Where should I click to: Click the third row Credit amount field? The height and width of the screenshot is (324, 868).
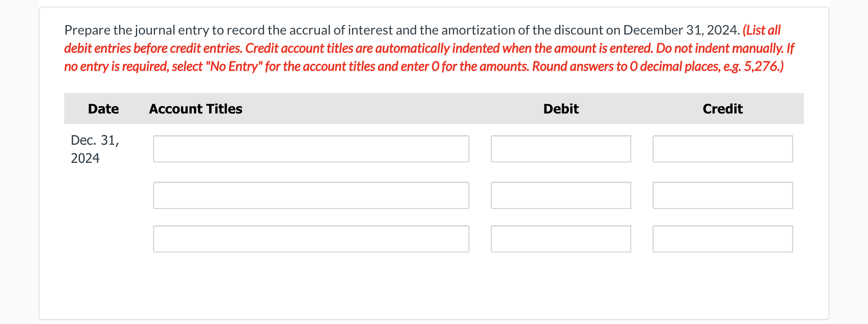coord(722,238)
